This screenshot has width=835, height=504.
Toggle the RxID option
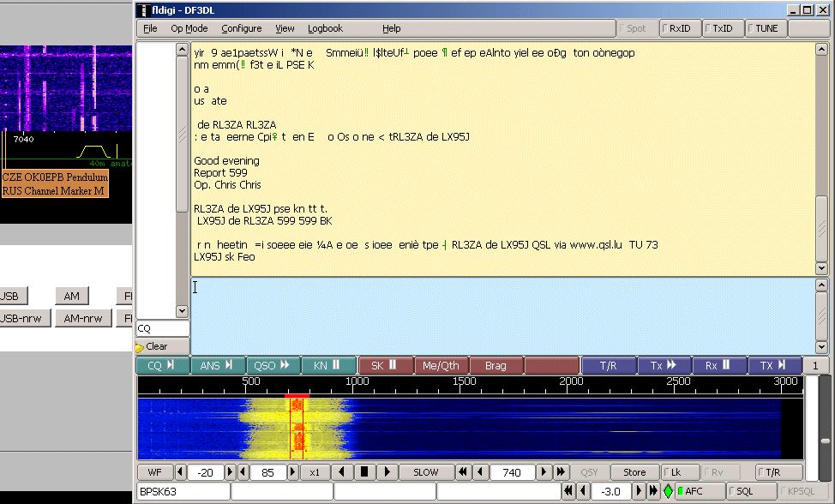(680, 28)
